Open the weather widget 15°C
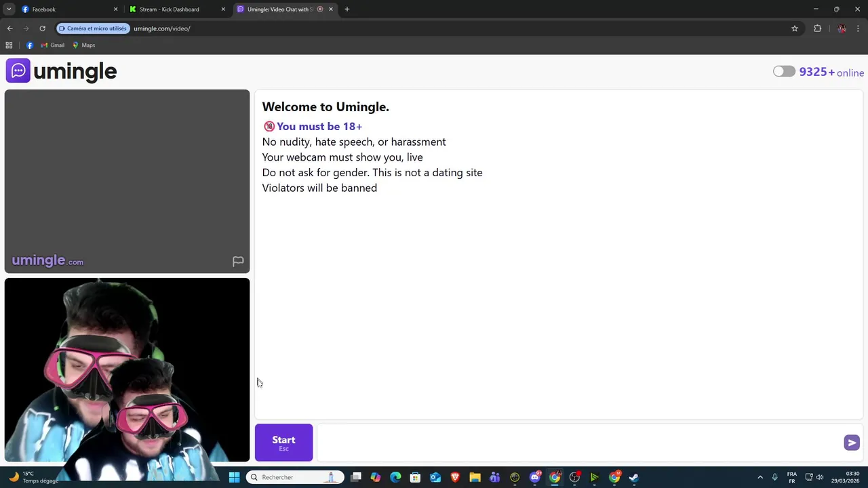The height and width of the screenshot is (488, 868). click(x=34, y=477)
